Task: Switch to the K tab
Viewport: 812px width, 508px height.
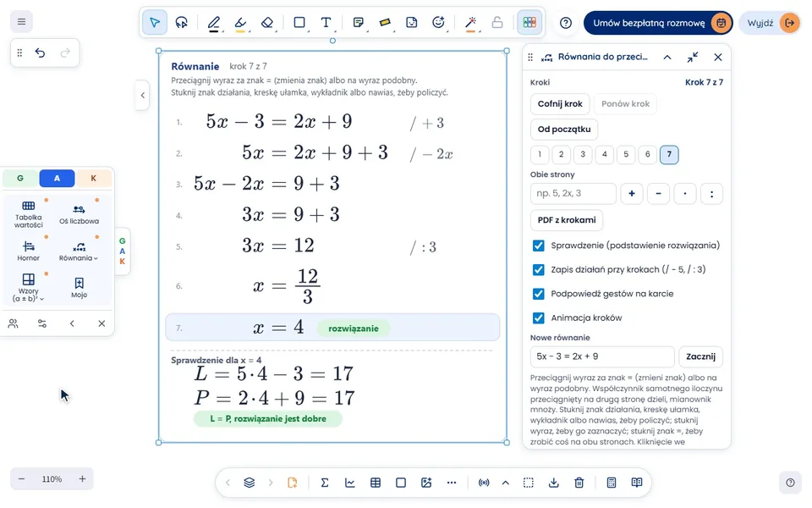Action: [x=94, y=178]
